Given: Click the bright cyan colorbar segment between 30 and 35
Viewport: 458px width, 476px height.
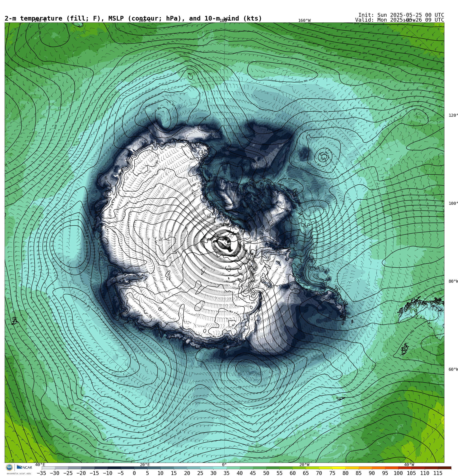Looking at the screenshot, I should [x=220, y=468].
